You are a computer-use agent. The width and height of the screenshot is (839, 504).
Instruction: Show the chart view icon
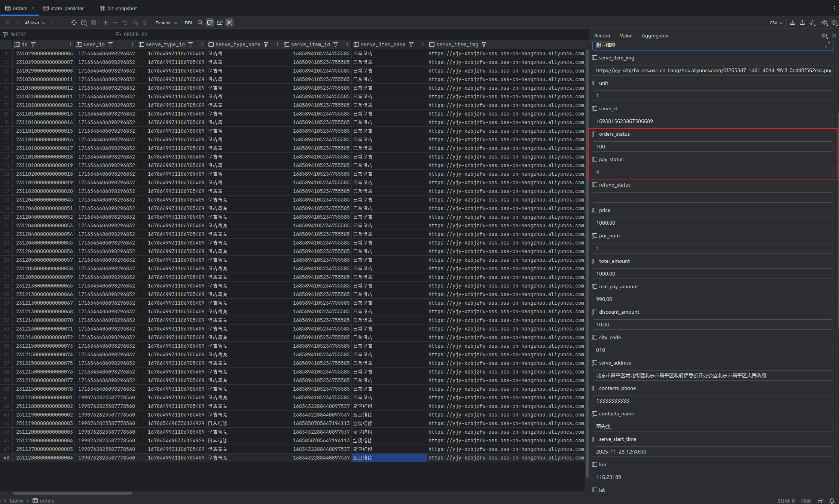pyautogui.click(x=220, y=22)
